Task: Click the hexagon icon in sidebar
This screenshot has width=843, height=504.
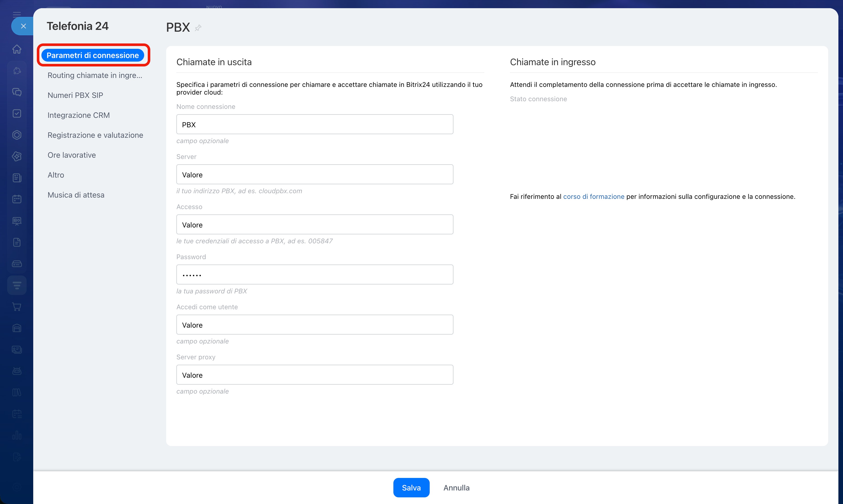Action: click(x=17, y=135)
